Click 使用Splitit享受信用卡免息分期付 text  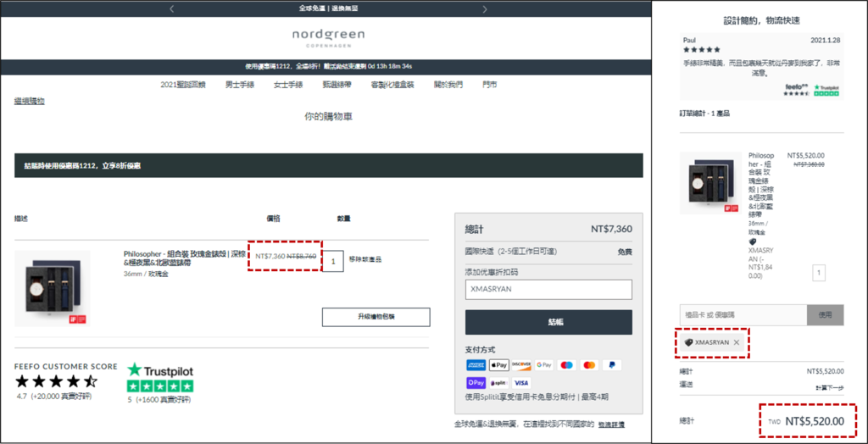(537, 397)
